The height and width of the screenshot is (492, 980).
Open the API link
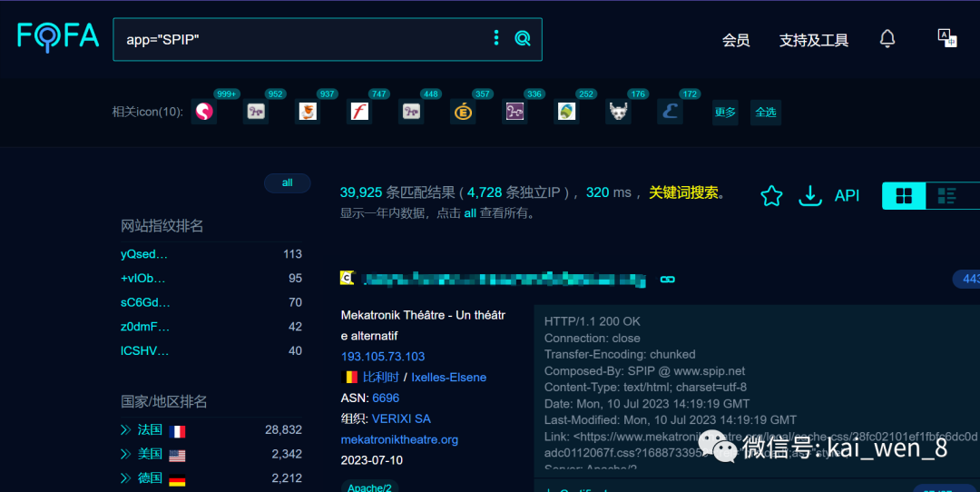(x=847, y=196)
